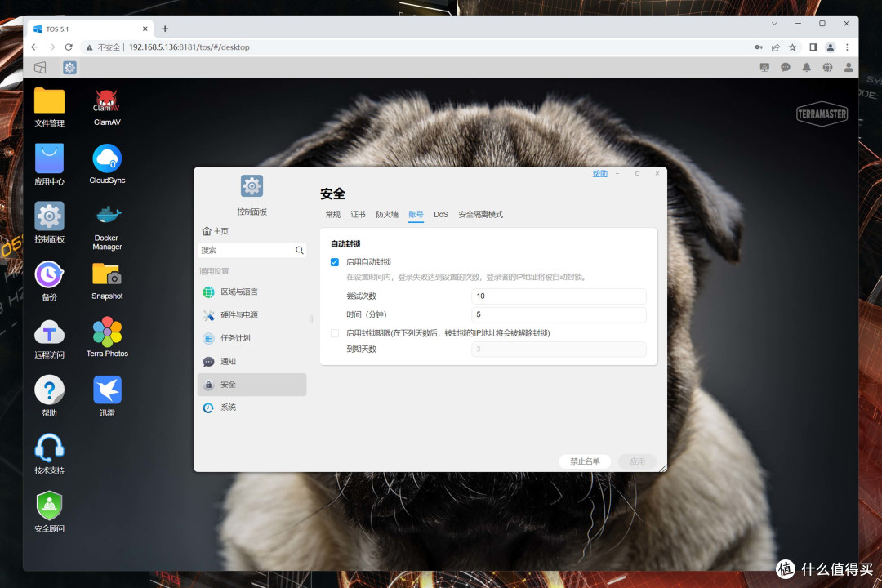The image size is (882, 588).
Task: Switch to the DoS tab
Action: (441, 215)
